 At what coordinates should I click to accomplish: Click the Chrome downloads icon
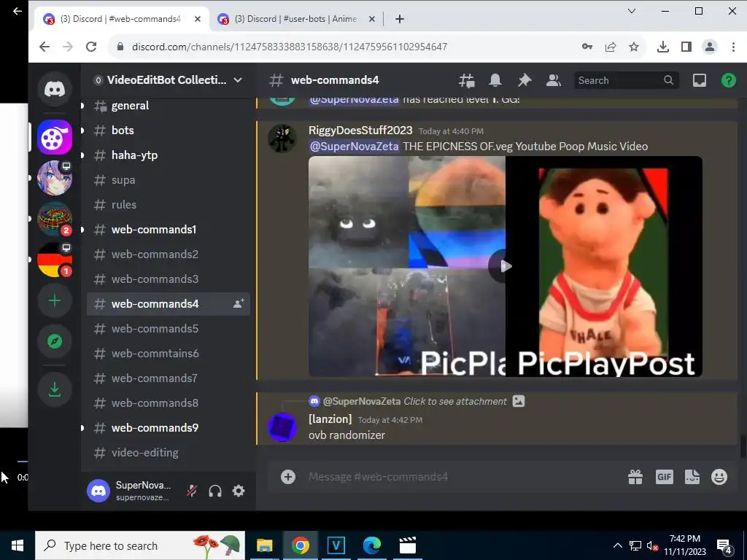pyautogui.click(x=662, y=47)
